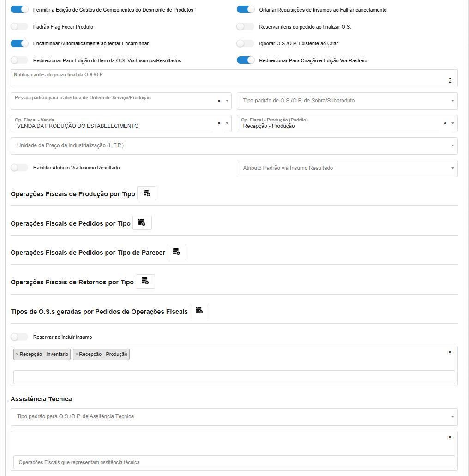Open Tipo padrão de O.S./O.P. de Sobra/Subproduto dropdown

point(347,101)
